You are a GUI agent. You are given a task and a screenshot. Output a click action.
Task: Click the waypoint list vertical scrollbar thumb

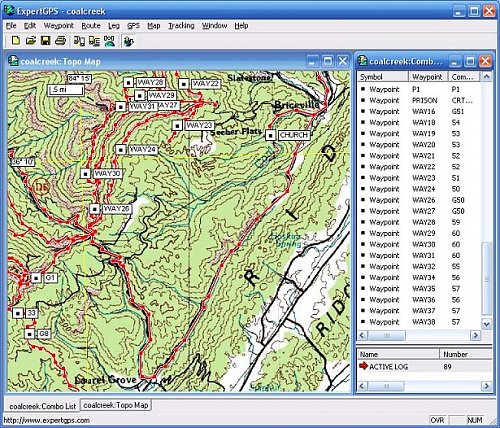point(486,279)
